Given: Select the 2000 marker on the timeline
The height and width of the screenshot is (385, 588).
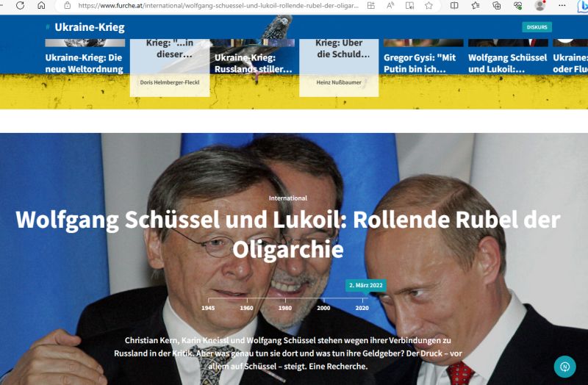Looking at the screenshot, I should [323, 308].
